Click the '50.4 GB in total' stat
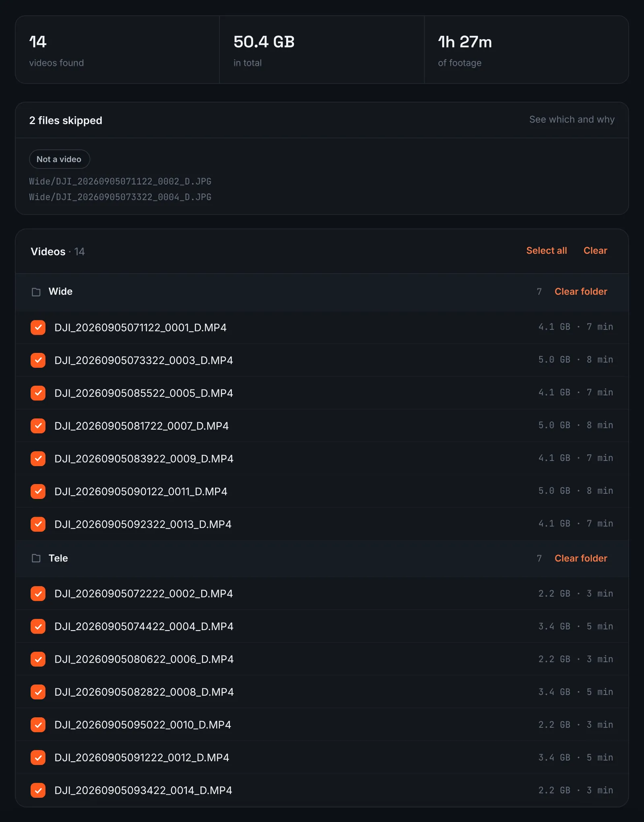This screenshot has width=644, height=822. pos(322,50)
